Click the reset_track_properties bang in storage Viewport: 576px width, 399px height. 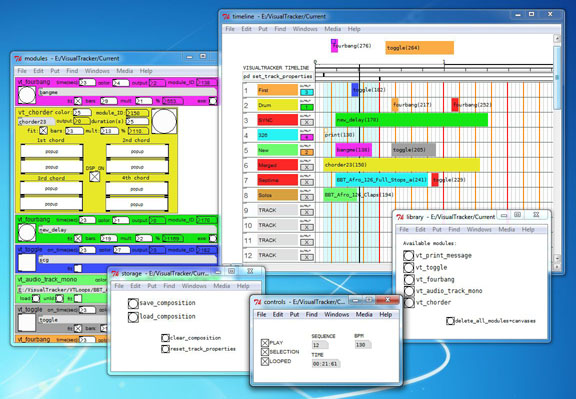coord(165,349)
